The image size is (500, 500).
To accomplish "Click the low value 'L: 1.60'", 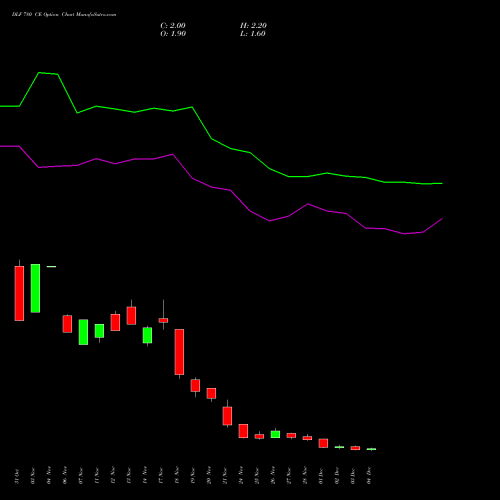I will [x=253, y=34].
